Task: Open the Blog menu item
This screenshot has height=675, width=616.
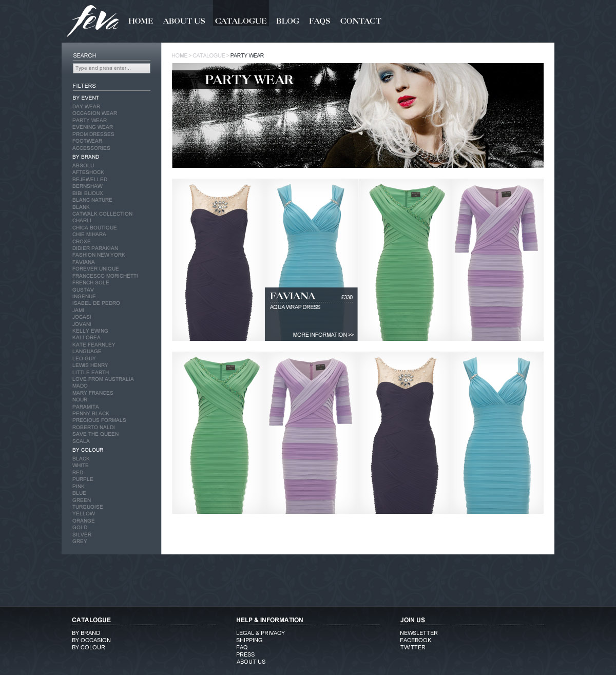Action: [287, 21]
